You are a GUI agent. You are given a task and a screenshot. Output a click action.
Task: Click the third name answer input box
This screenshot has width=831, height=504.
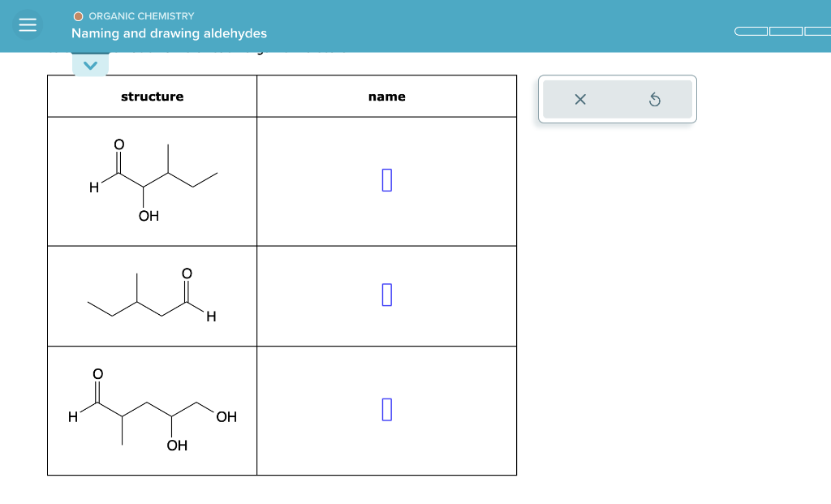point(386,409)
